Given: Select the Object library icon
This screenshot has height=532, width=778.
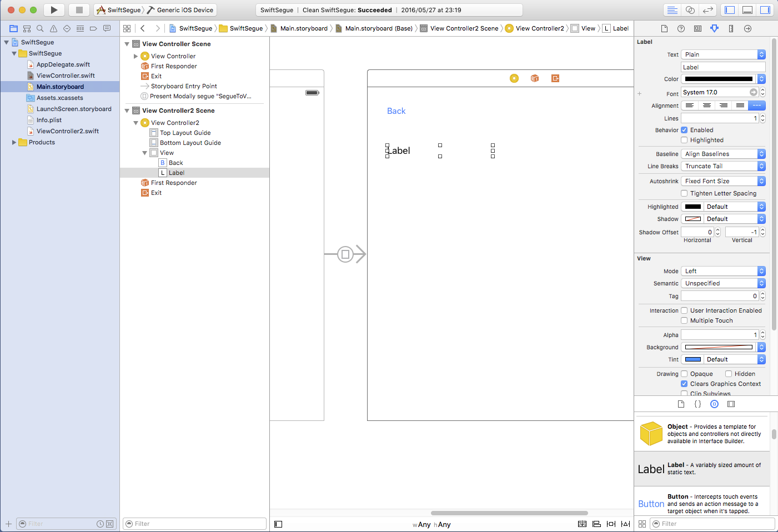Looking at the screenshot, I should [714, 404].
